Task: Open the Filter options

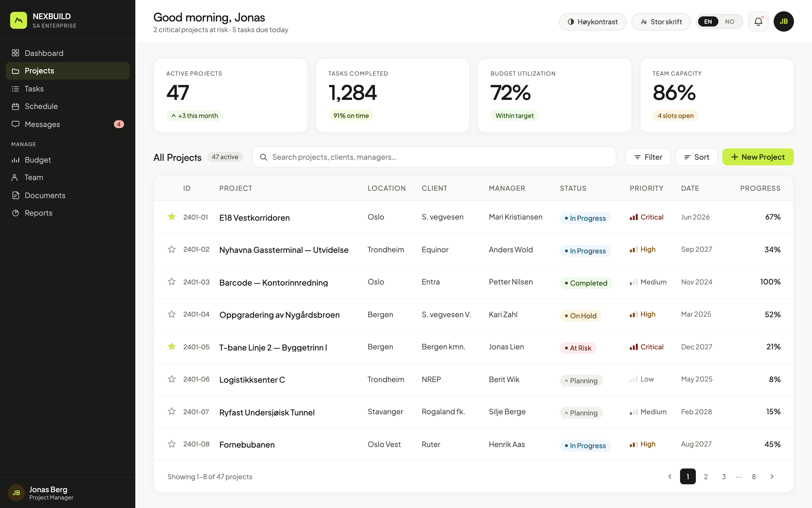Action: coord(648,157)
